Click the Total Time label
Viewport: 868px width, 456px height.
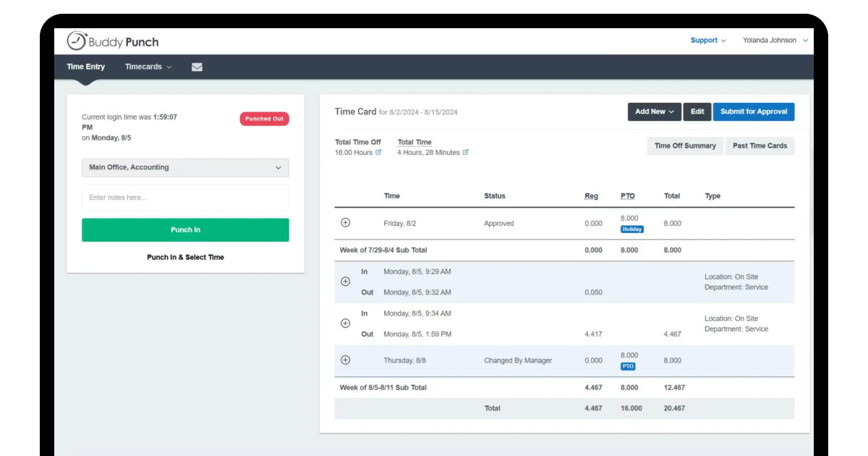point(414,142)
